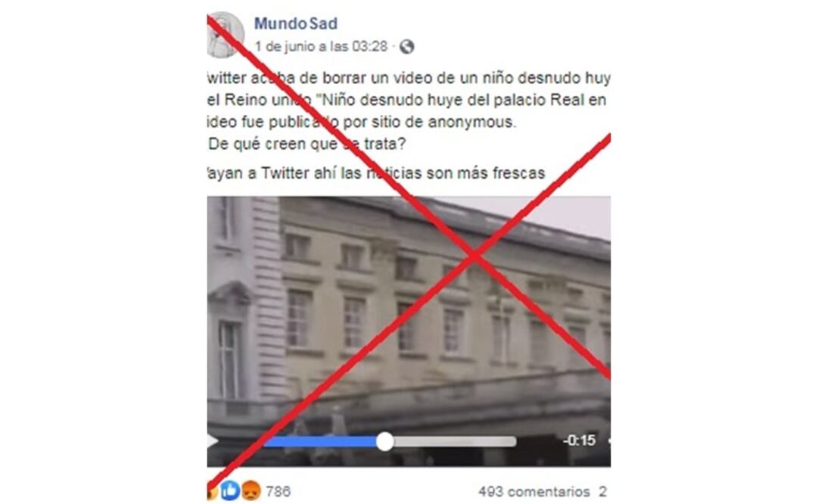Click the globe public privacy icon
The width and height of the screenshot is (818, 504).
click(x=407, y=47)
